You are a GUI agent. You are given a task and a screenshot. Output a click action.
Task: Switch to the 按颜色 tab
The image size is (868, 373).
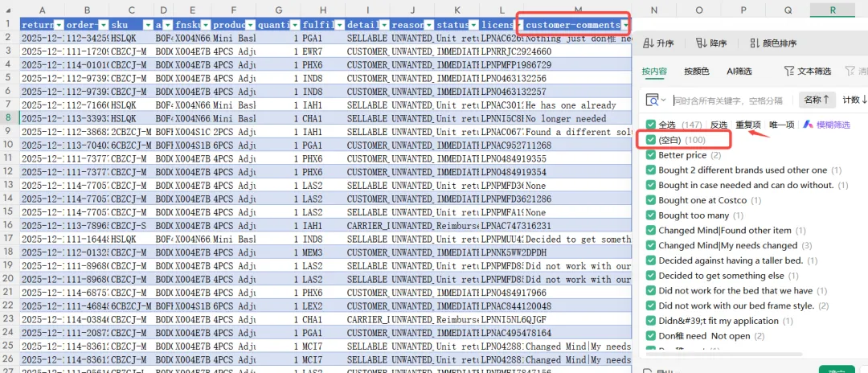coord(696,71)
